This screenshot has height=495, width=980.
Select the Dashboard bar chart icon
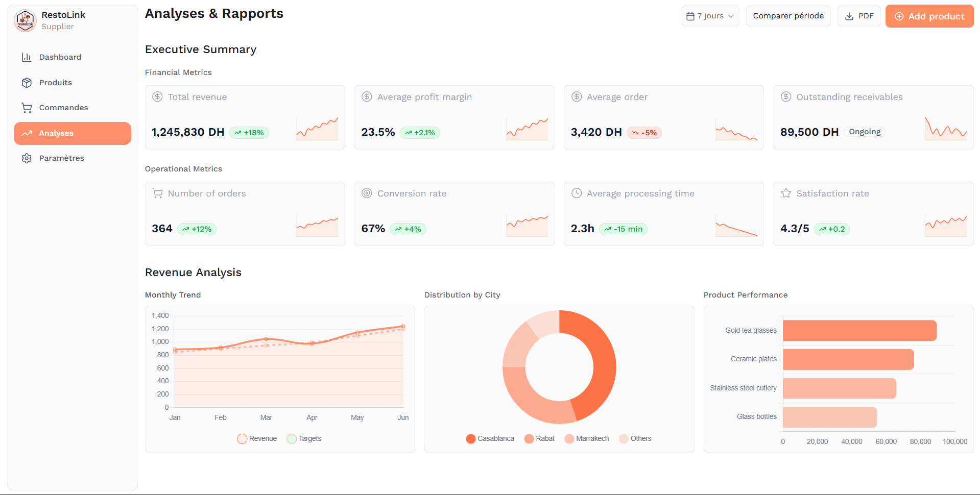click(27, 57)
